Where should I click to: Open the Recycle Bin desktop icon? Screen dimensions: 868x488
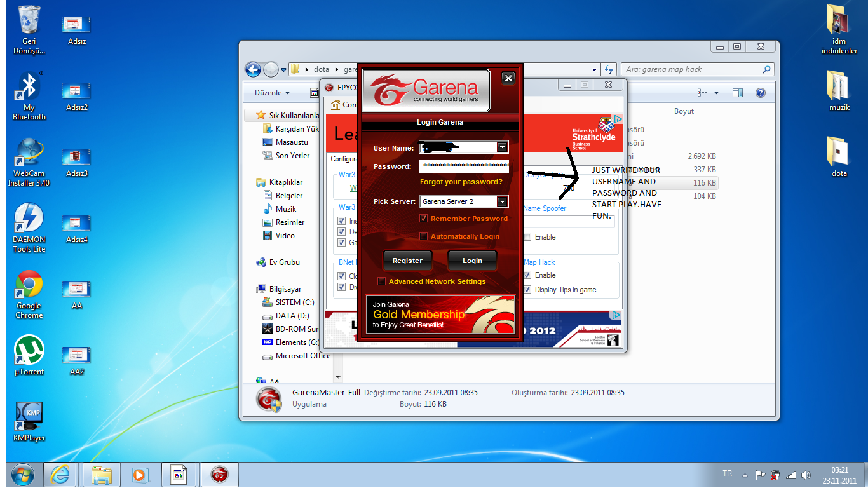29,30
